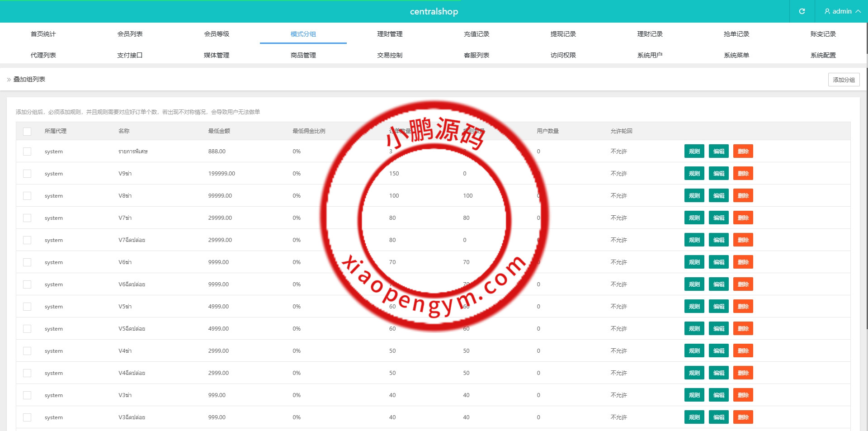Image resolution: width=868 pixels, height=431 pixels.
Task: Go to 会员列表 menu
Action: (x=130, y=34)
